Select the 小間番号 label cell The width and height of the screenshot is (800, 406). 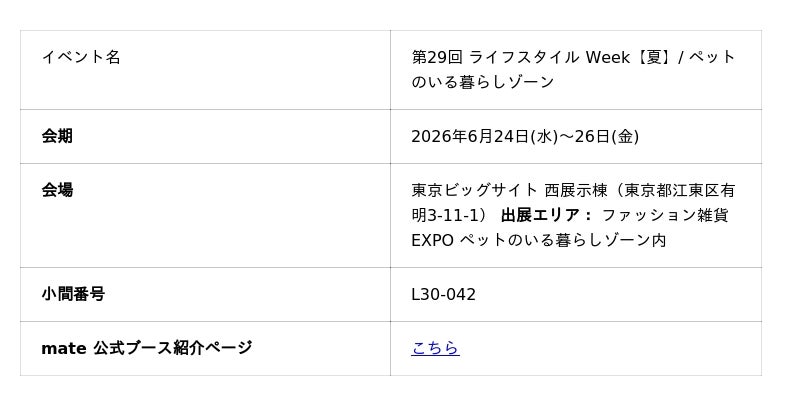pyautogui.click(x=205, y=294)
